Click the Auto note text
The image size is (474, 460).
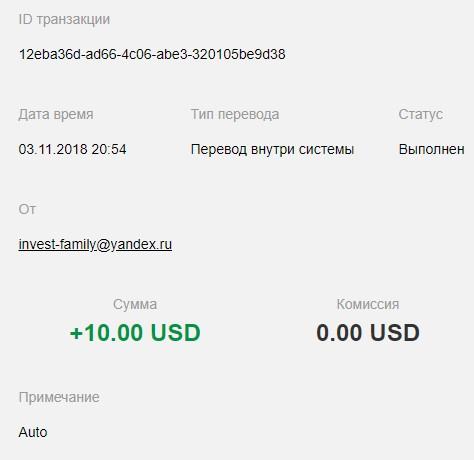pos(33,432)
